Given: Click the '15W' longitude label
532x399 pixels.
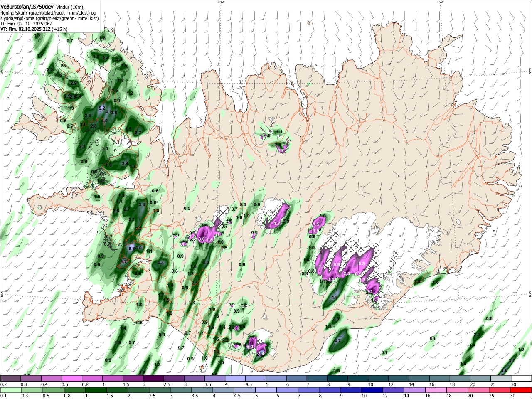Looking at the screenshot, I should (440, 2).
